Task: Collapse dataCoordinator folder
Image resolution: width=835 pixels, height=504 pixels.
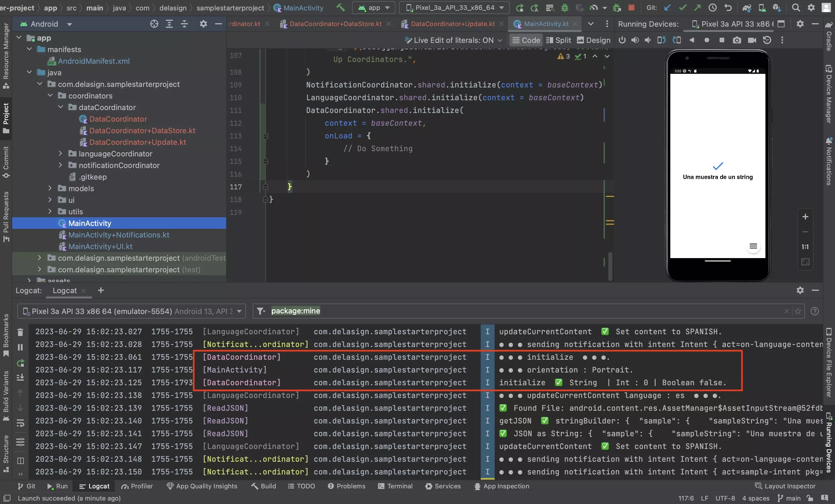Action: pos(60,107)
